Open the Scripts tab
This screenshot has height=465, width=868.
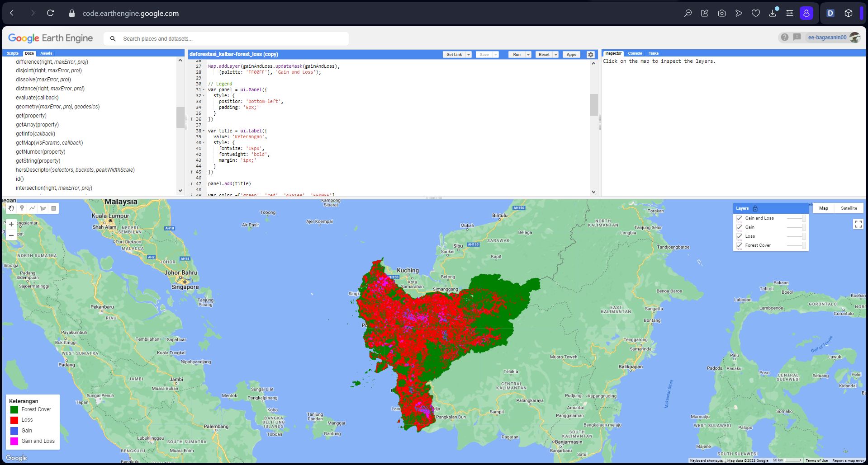click(13, 53)
